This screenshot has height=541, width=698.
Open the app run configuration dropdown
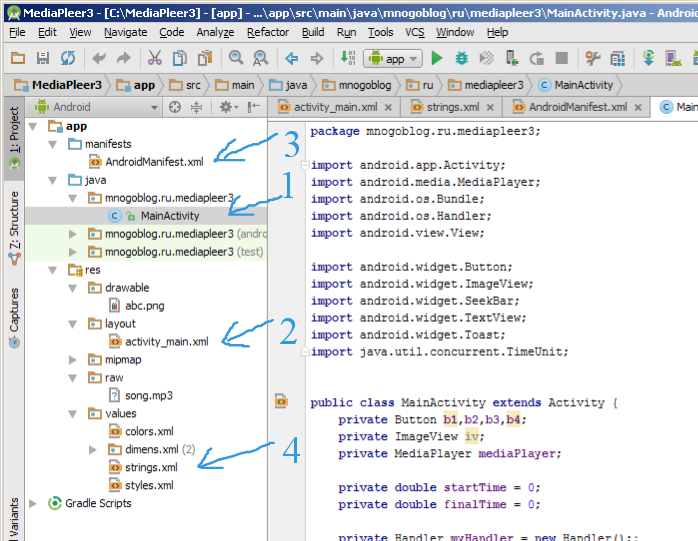395,59
